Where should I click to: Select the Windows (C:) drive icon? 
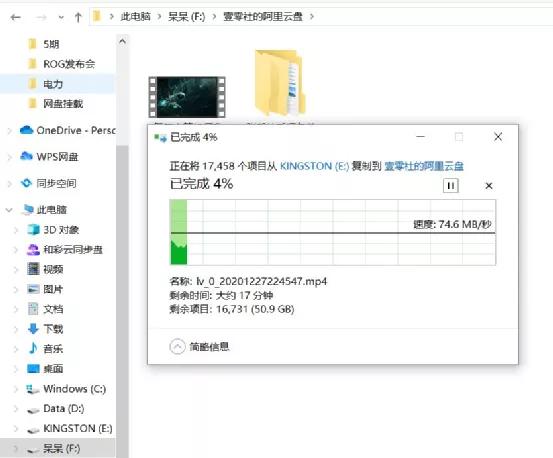(x=33, y=389)
